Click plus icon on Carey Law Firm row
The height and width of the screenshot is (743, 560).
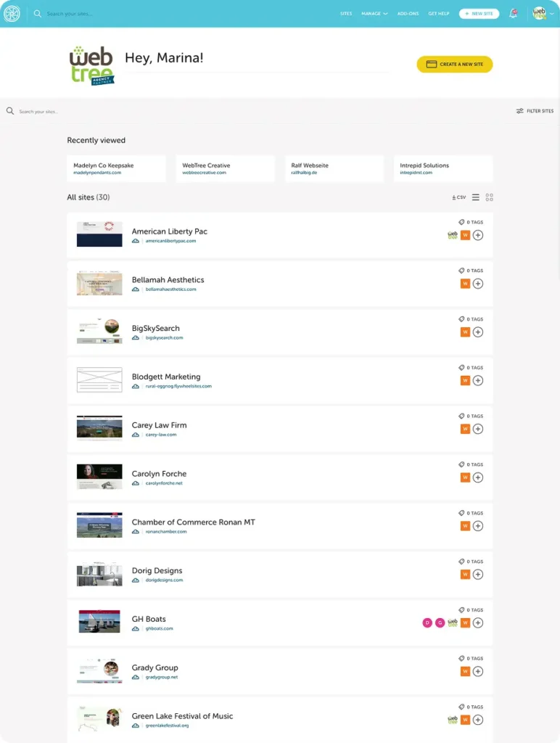[478, 429]
